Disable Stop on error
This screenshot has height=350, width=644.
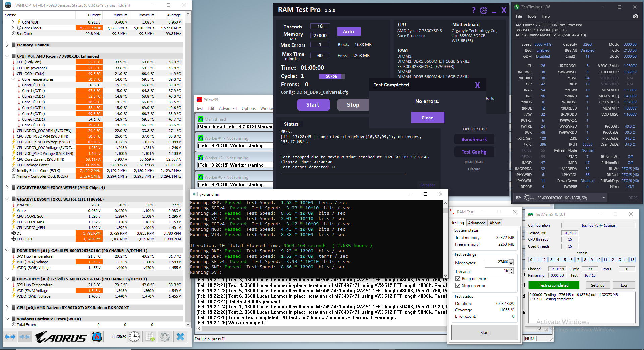[x=458, y=285]
